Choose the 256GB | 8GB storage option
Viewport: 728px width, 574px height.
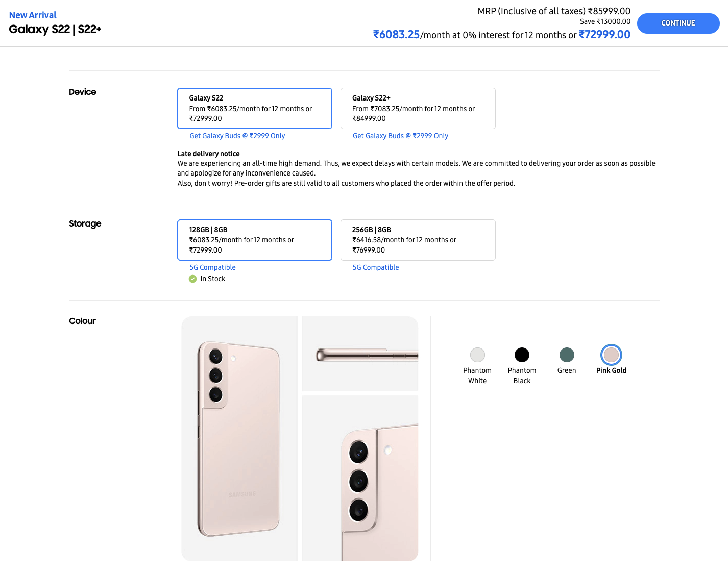pyautogui.click(x=418, y=240)
